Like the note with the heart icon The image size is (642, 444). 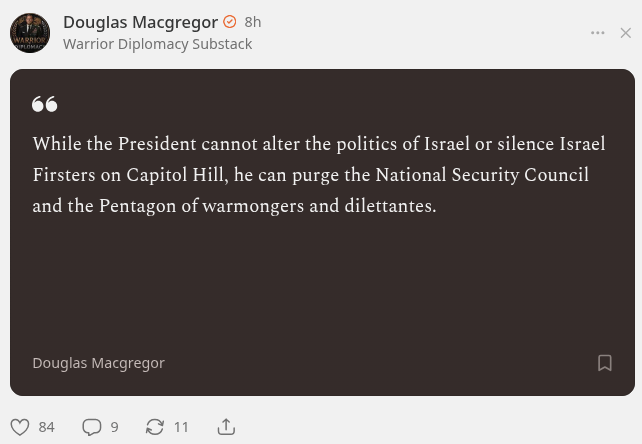coord(20,427)
